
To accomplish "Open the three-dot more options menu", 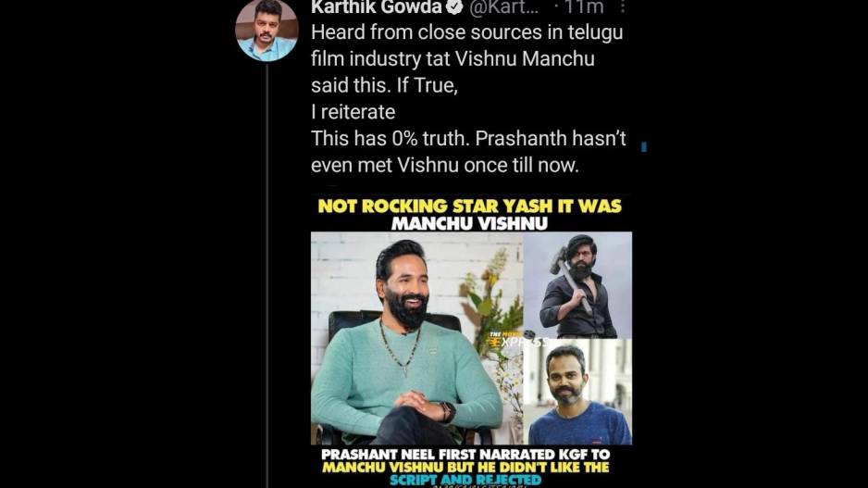I will coord(623,6).
